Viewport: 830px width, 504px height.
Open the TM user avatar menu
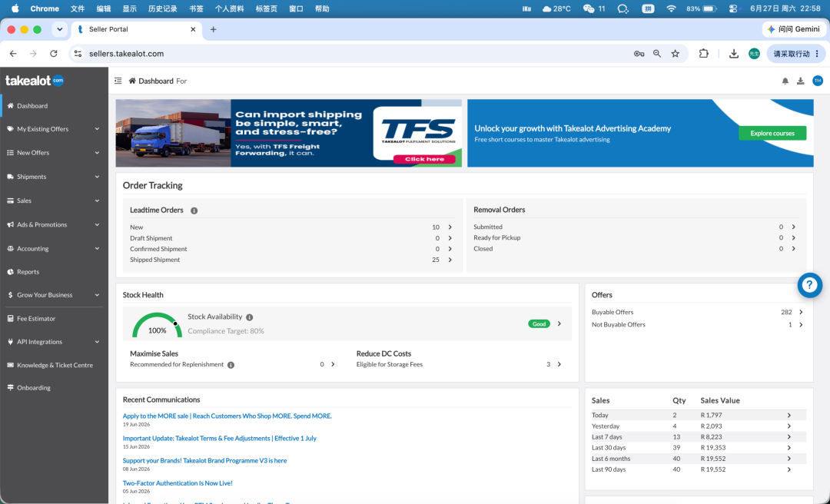(x=818, y=81)
